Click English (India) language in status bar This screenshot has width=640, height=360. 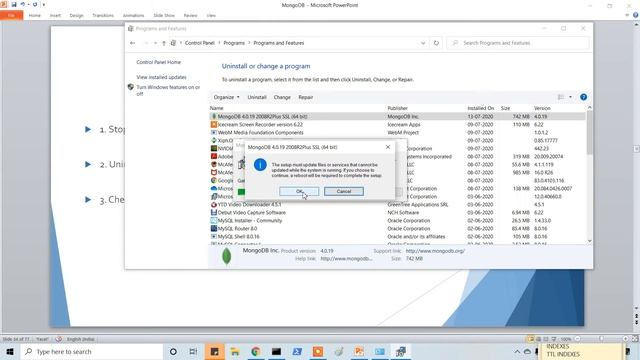[80, 339]
